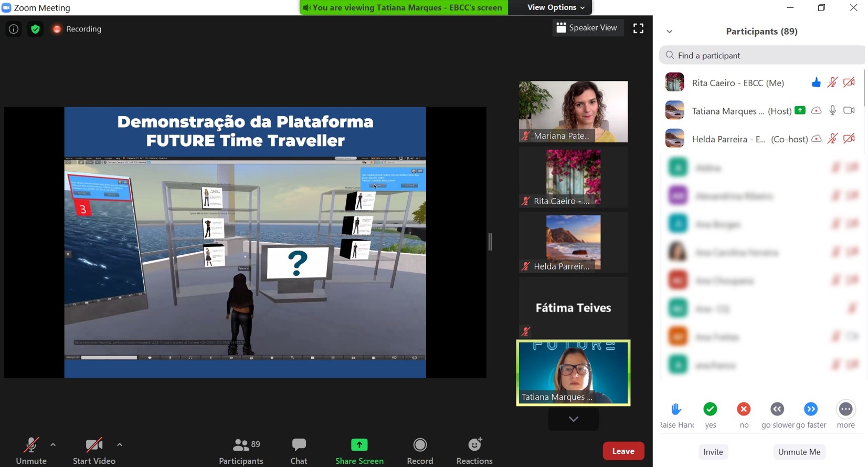This screenshot has width=868, height=467.
Task: Expand video options arrow beside Start Video
Action: (120, 444)
